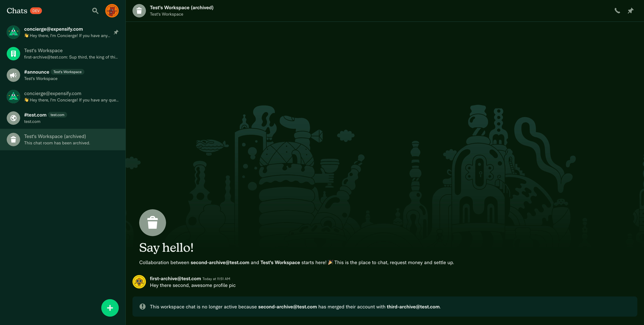Click the pinned Concierge triangle avatar
644x325 pixels.
(13, 32)
